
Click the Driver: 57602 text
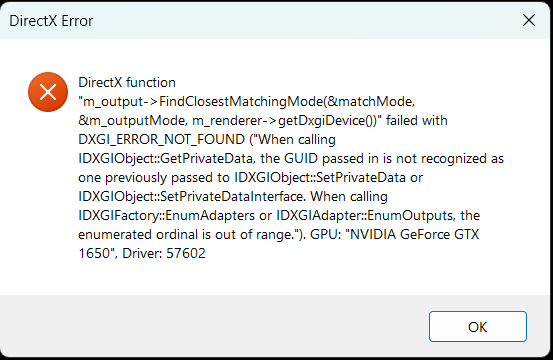164,254
